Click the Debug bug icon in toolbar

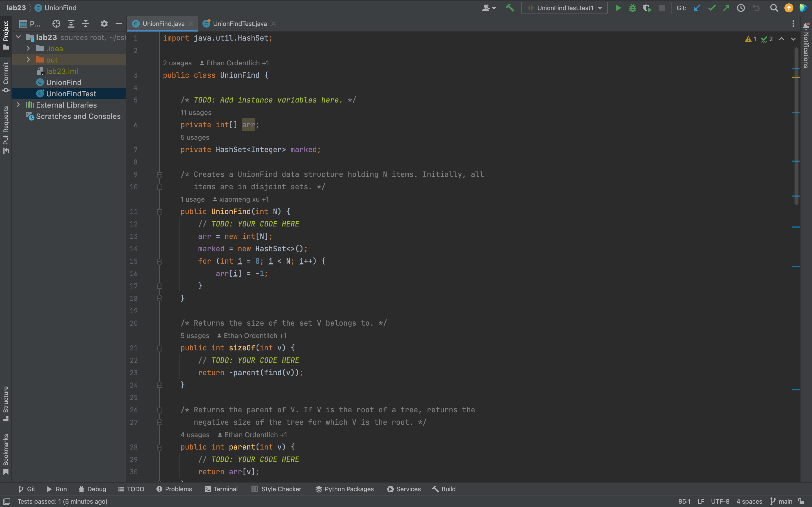coord(632,8)
